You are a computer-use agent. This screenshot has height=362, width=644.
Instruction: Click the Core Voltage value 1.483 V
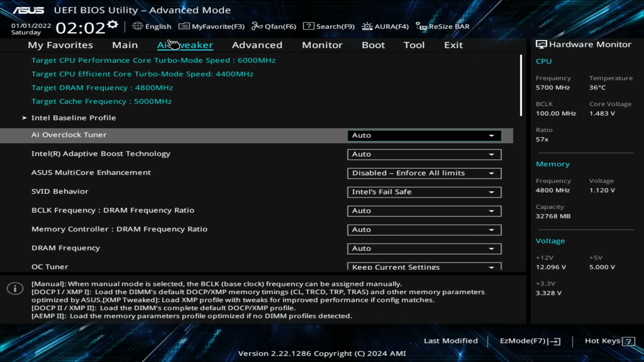pyautogui.click(x=602, y=113)
